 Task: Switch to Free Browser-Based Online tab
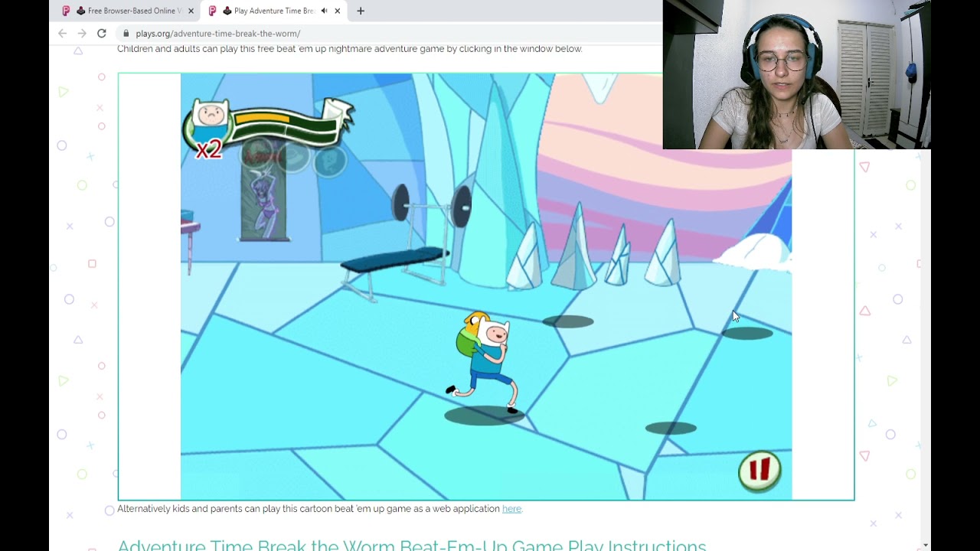pyautogui.click(x=128, y=11)
